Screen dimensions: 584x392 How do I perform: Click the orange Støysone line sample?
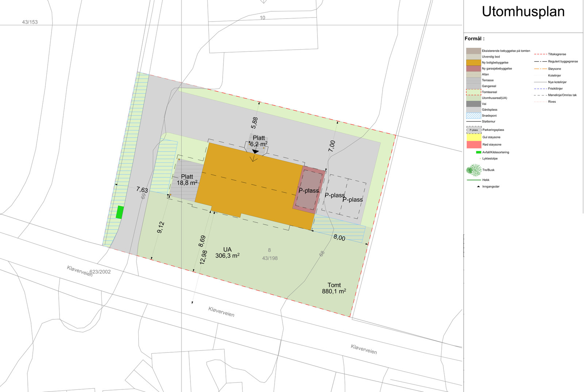point(540,69)
